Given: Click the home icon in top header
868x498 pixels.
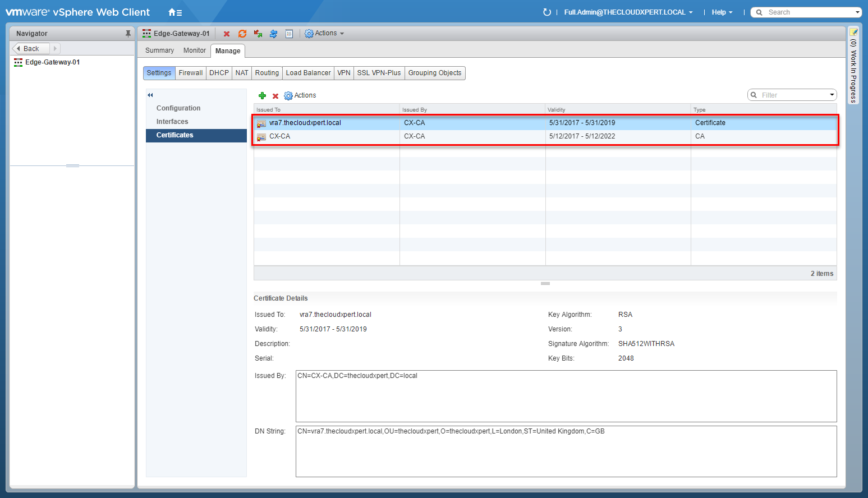Looking at the screenshot, I should click(174, 12).
